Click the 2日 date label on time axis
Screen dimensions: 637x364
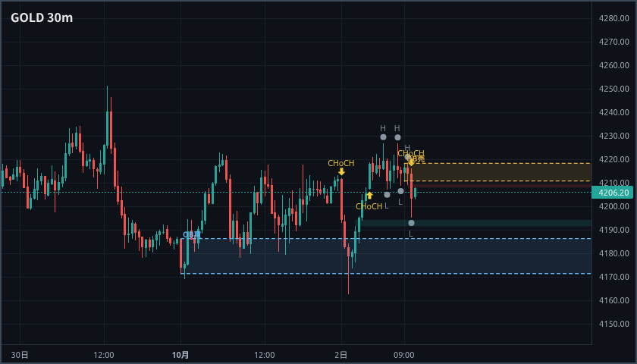point(340,355)
